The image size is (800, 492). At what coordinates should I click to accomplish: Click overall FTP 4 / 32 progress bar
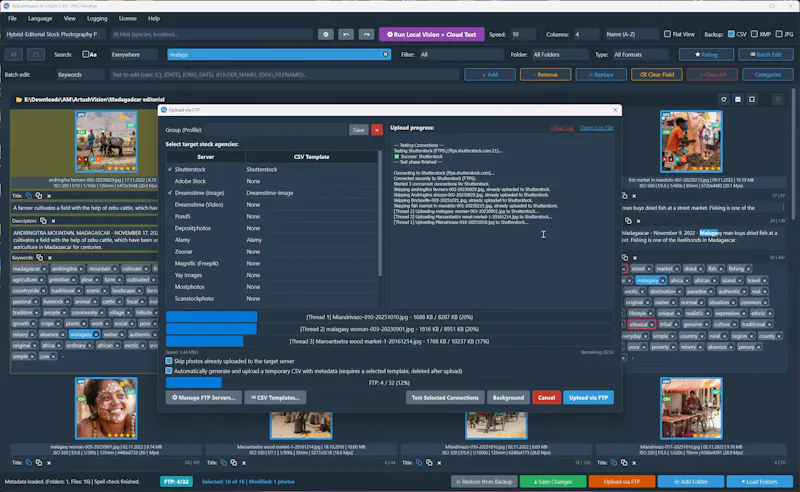[390, 383]
